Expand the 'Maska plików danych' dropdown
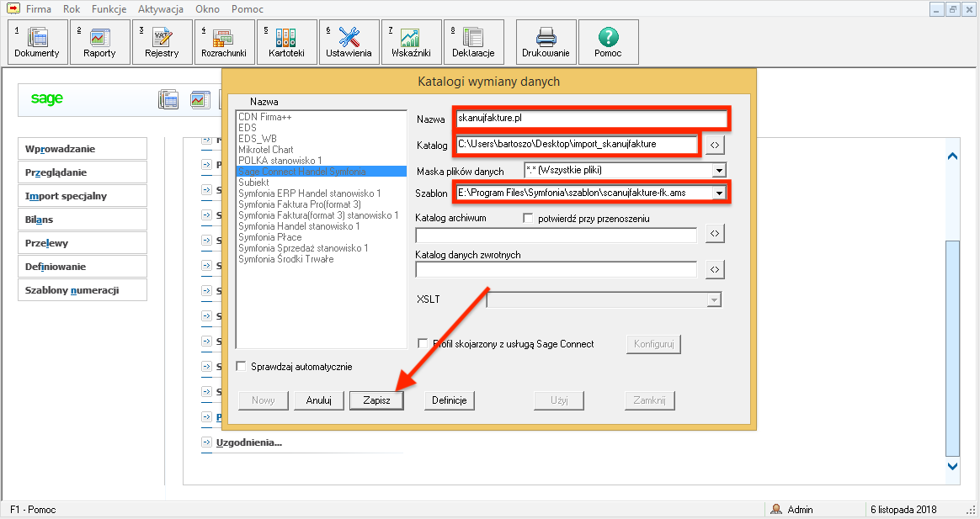 click(718, 171)
